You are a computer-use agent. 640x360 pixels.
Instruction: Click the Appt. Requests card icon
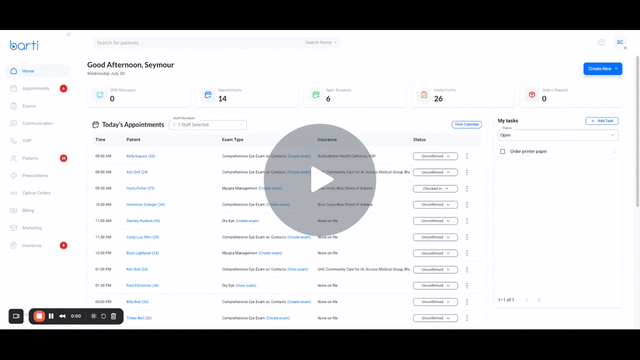tap(316, 95)
